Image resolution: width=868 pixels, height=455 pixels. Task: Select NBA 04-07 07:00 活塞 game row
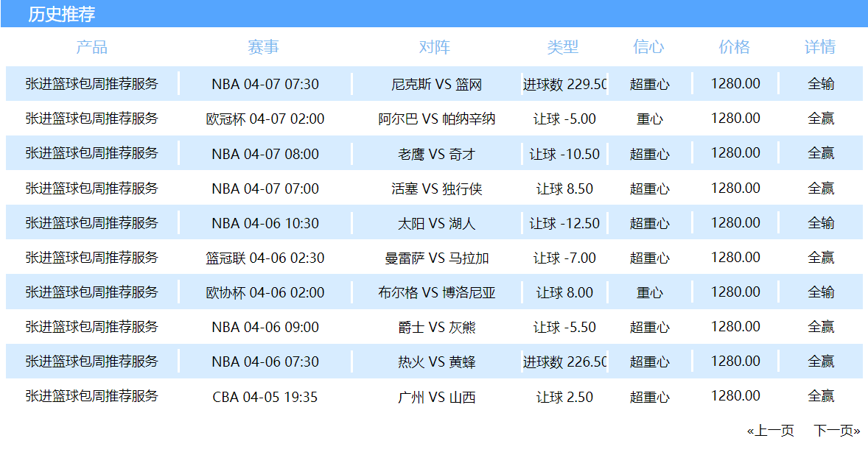[265, 188]
